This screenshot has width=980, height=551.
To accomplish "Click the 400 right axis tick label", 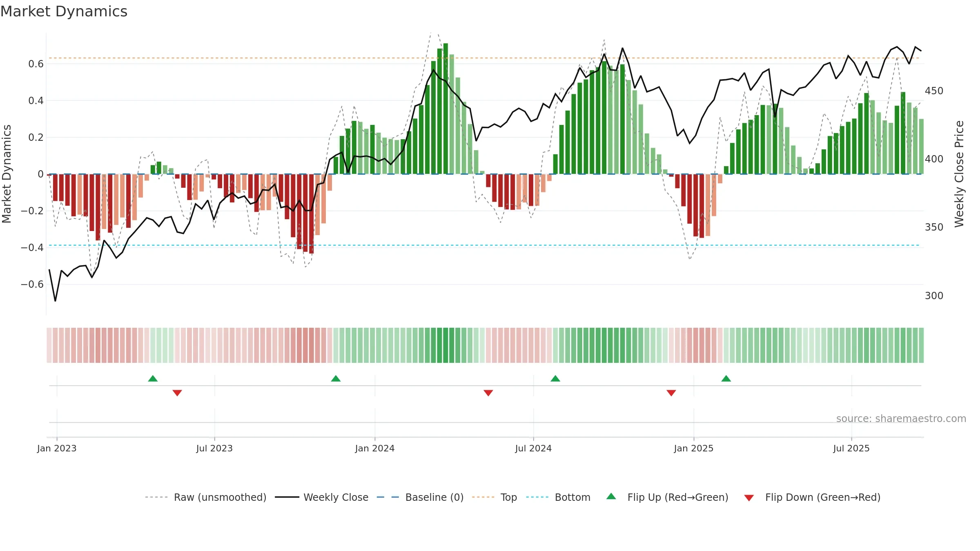I will pos(934,159).
